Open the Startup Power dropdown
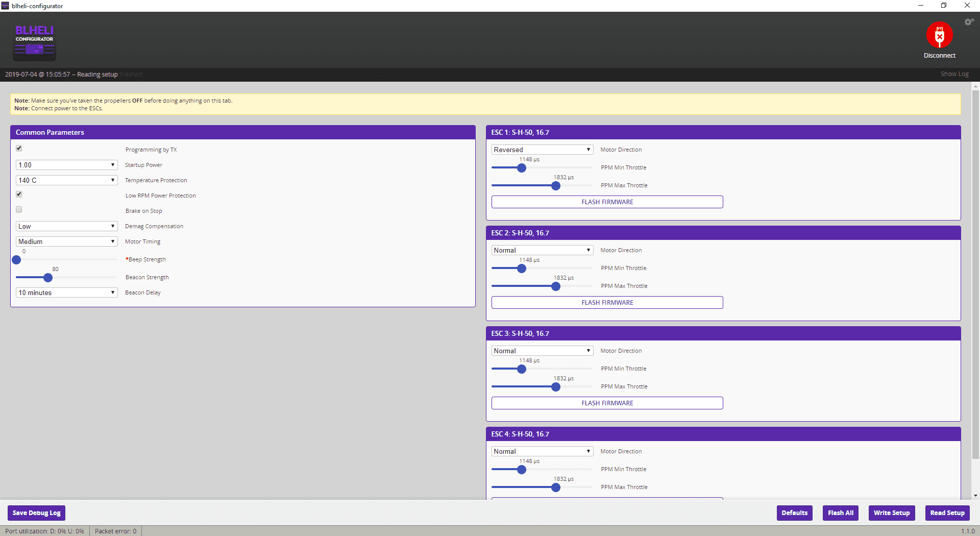980x536 pixels. tap(67, 165)
